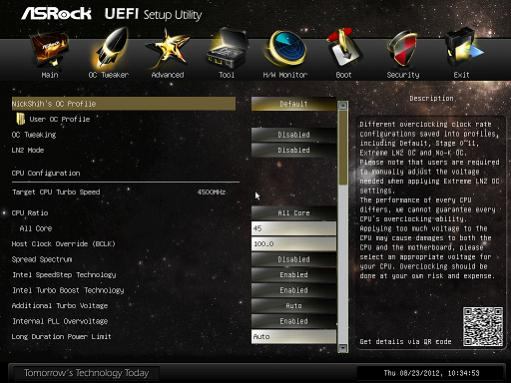Toggle Internal PLL Overvoltage Enabled value
511x383 pixels.
tap(294, 321)
